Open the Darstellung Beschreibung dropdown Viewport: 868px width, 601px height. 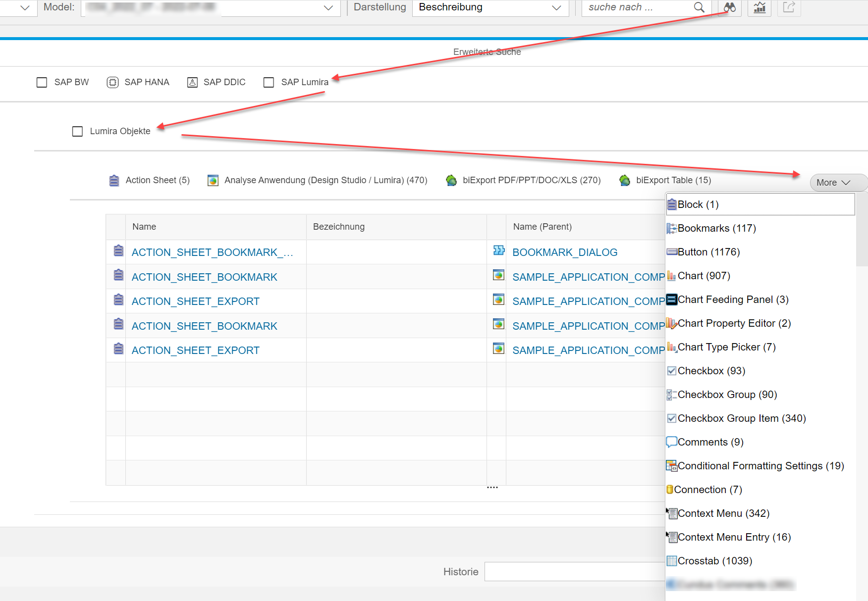[490, 8]
